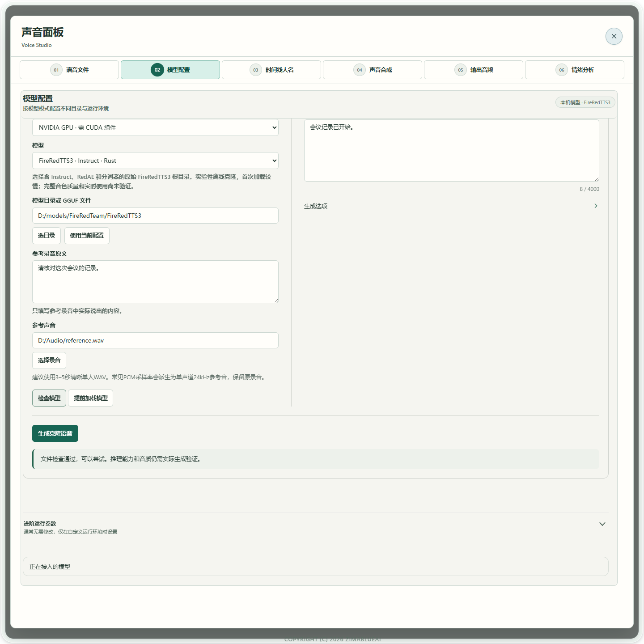The image size is (644, 644).
Task: Focus the 参考录音原文 text area
Action: tap(155, 282)
